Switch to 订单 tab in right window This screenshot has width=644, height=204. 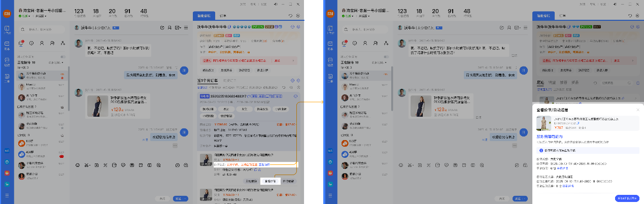click(564, 17)
